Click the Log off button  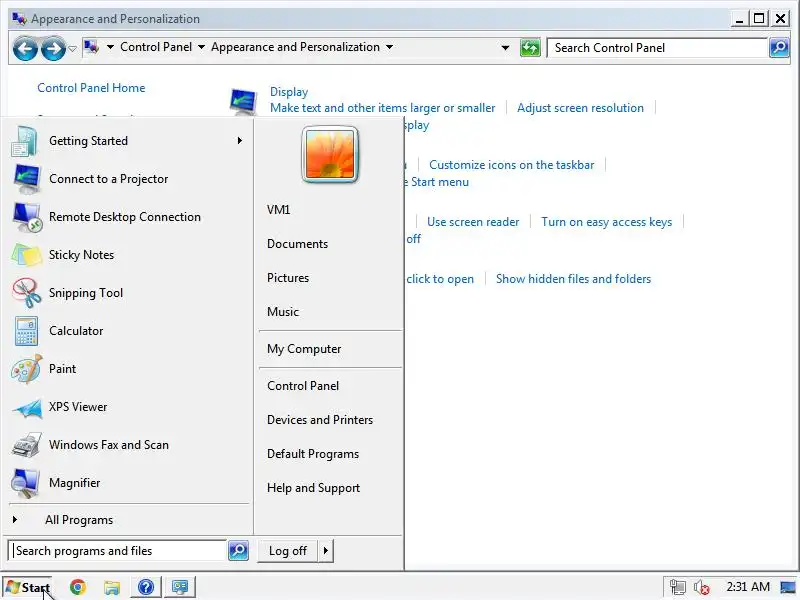pos(288,551)
